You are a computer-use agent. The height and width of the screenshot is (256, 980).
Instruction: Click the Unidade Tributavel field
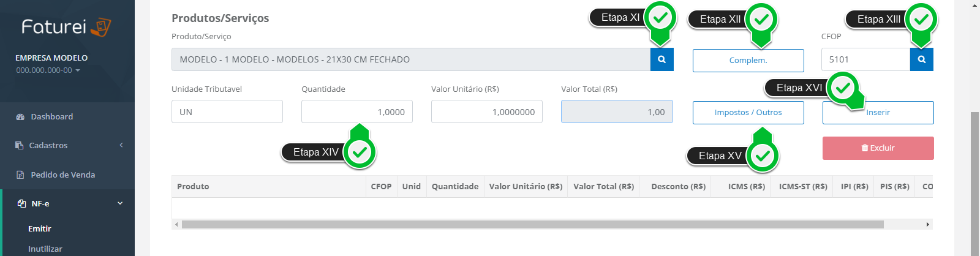click(227, 111)
